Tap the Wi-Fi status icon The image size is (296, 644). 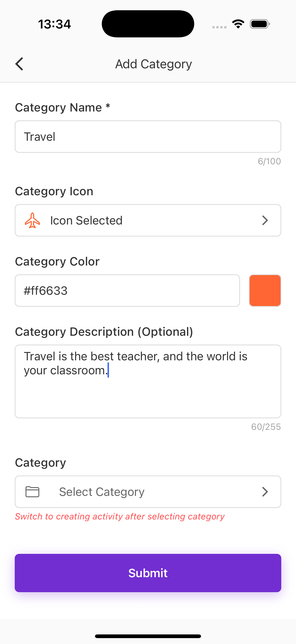[x=238, y=24]
